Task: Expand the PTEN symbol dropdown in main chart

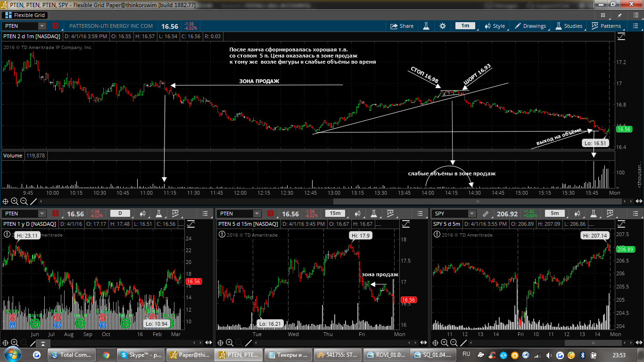Action: tap(42, 26)
